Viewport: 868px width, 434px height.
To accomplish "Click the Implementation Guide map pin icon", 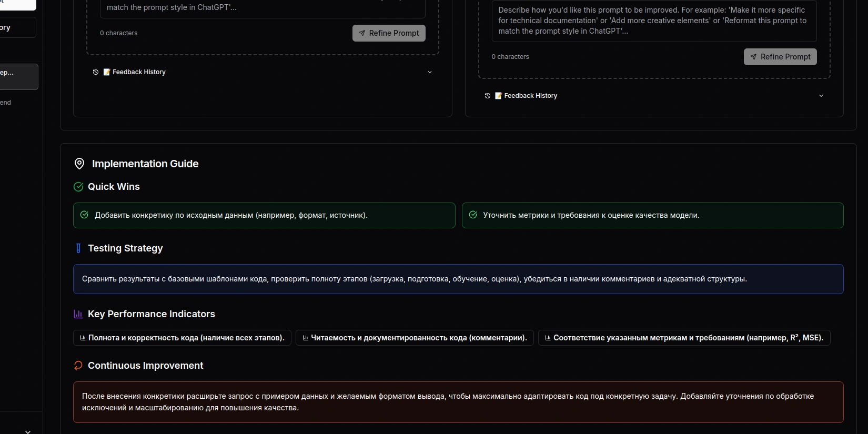I will point(79,164).
